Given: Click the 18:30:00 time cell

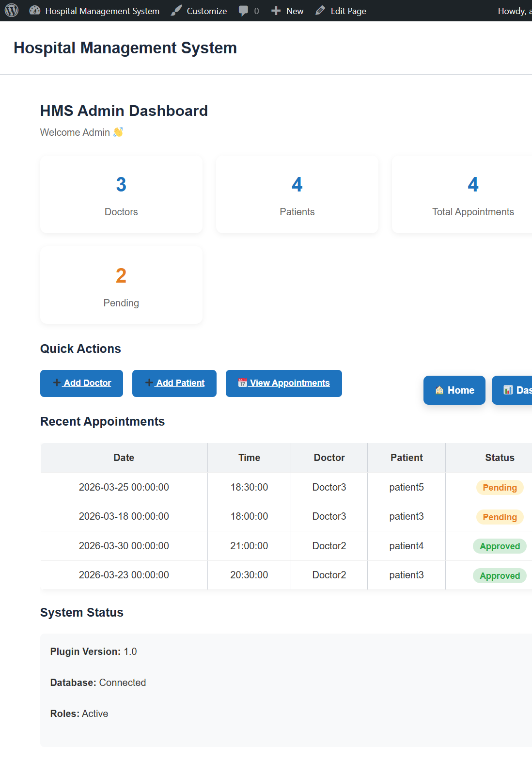Looking at the screenshot, I should point(249,487).
